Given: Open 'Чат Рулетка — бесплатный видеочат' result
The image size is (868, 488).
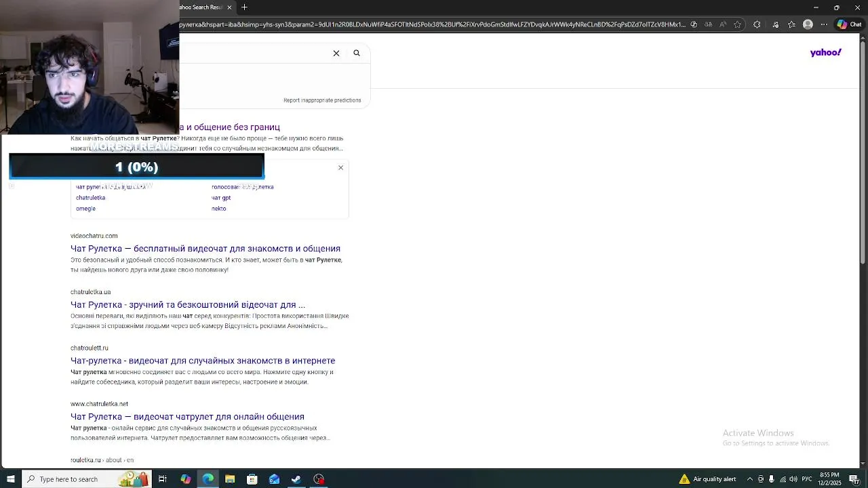Looking at the screenshot, I should click(x=205, y=249).
